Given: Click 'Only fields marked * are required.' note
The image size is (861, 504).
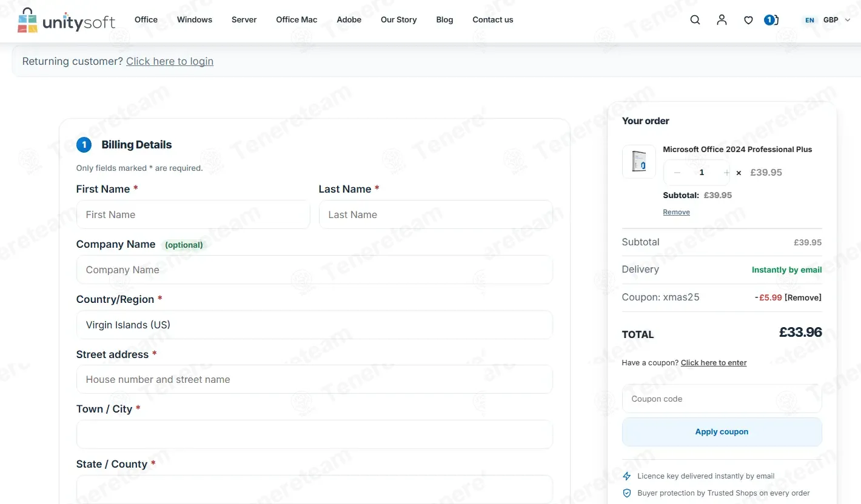Looking at the screenshot, I should [x=139, y=168].
